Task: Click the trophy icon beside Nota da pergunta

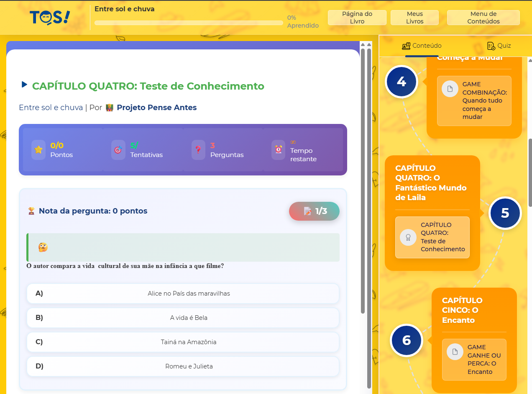Action: [31, 211]
